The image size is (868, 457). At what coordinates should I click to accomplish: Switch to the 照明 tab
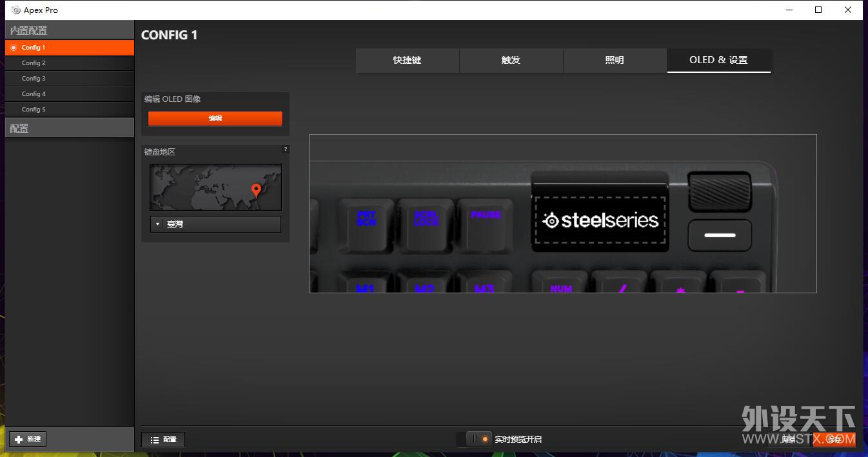(x=615, y=60)
